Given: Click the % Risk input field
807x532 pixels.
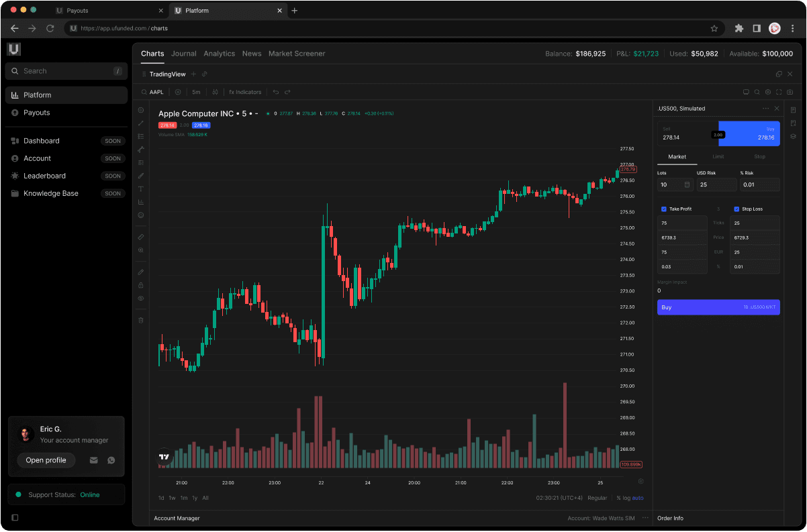Looking at the screenshot, I should coord(760,184).
